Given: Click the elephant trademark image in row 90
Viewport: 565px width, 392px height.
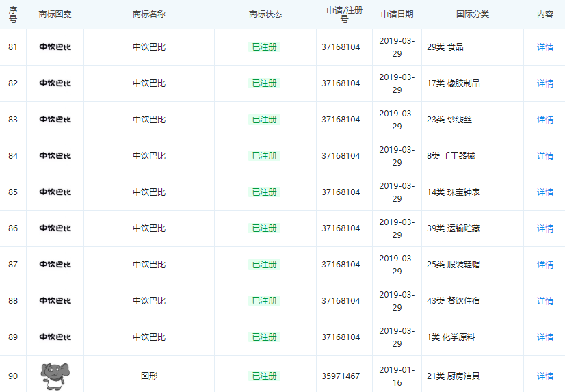Looking at the screenshot, I should click(x=55, y=376).
